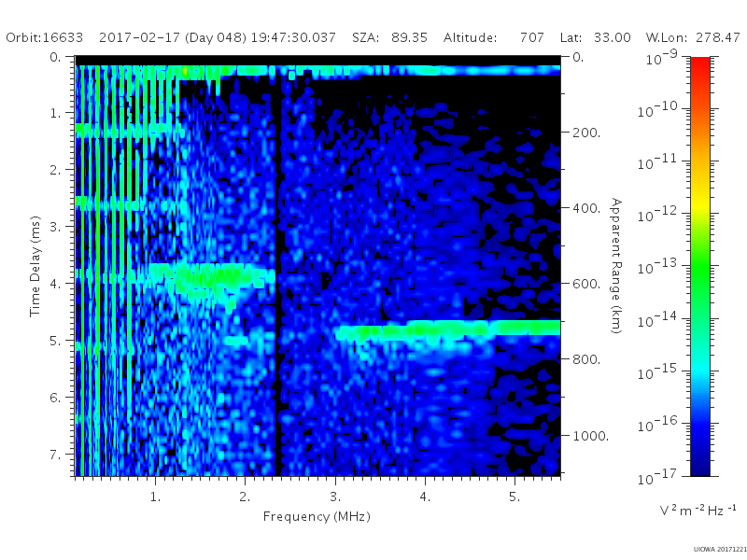Screen dimensions: 747x560
Task: Click the 3. label on time delay axis
Action: point(55,227)
